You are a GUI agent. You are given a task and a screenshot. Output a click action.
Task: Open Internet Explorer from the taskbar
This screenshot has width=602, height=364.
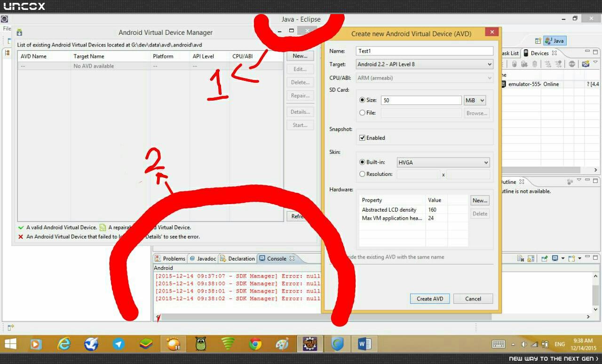pyautogui.click(x=63, y=344)
